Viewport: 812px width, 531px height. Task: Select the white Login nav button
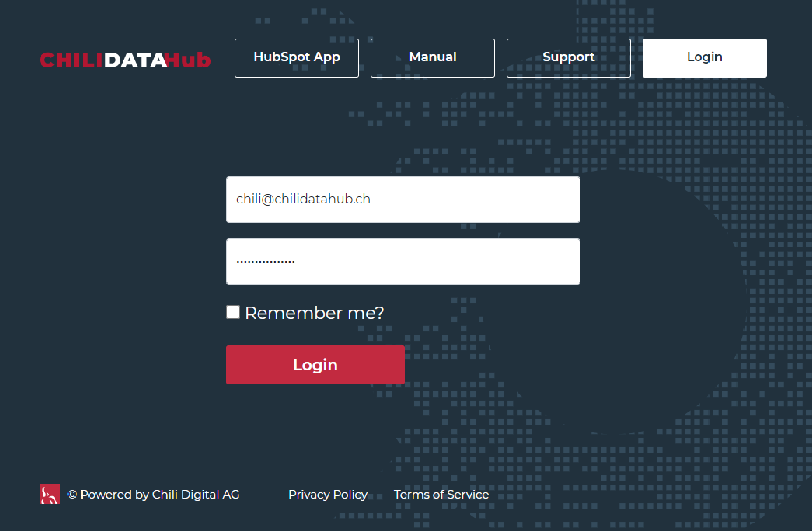click(704, 58)
